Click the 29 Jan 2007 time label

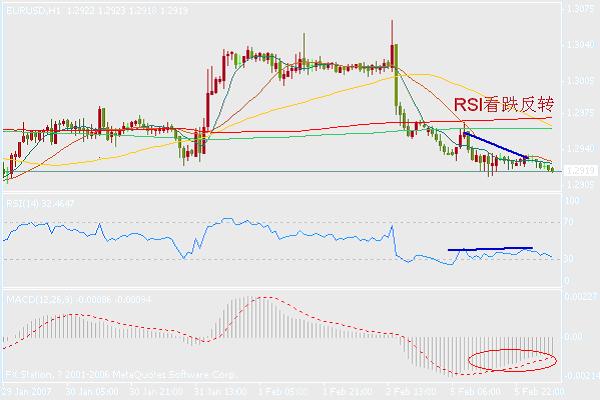(x=26, y=392)
